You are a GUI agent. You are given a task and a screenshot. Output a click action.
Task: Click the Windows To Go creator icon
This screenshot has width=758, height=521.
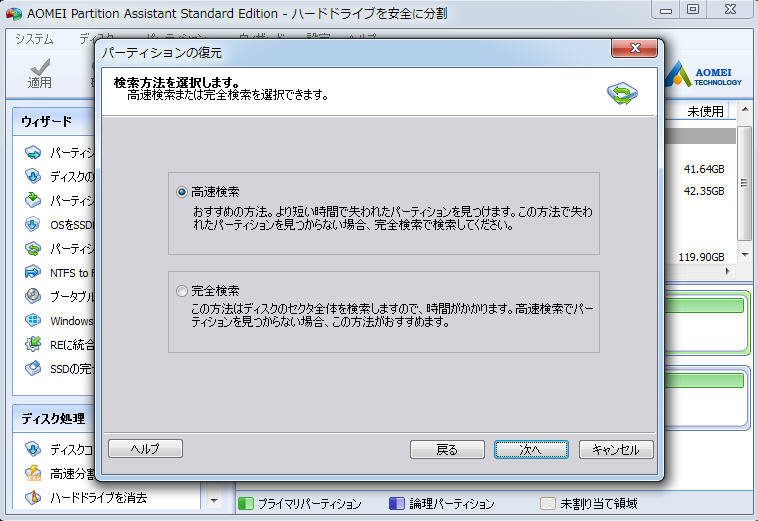click(33, 320)
